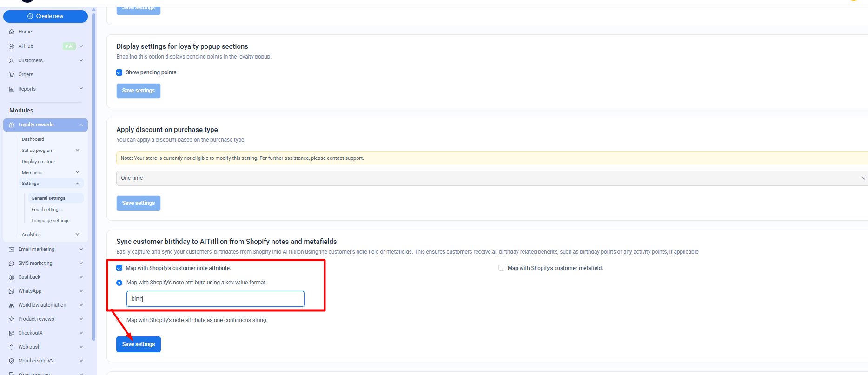Expand the Set up program submenu

pyautogui.click(x=77, y=151)
